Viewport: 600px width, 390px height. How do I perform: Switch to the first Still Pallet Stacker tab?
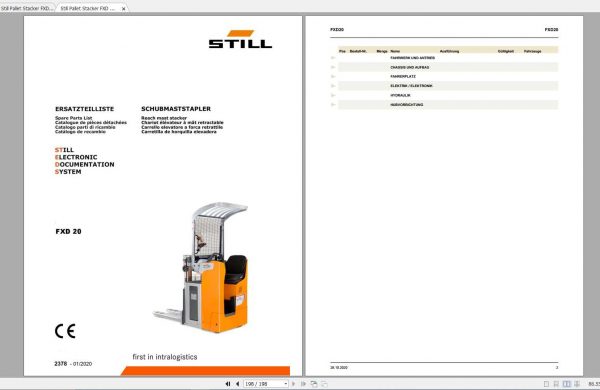27,8
